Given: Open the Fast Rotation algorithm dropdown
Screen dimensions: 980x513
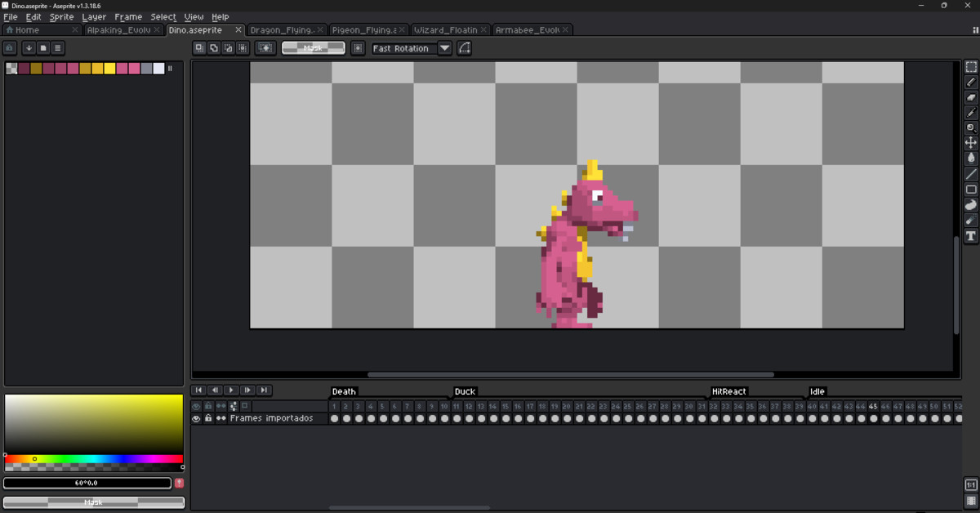Looking at the screenshot, I should [445, 48].
